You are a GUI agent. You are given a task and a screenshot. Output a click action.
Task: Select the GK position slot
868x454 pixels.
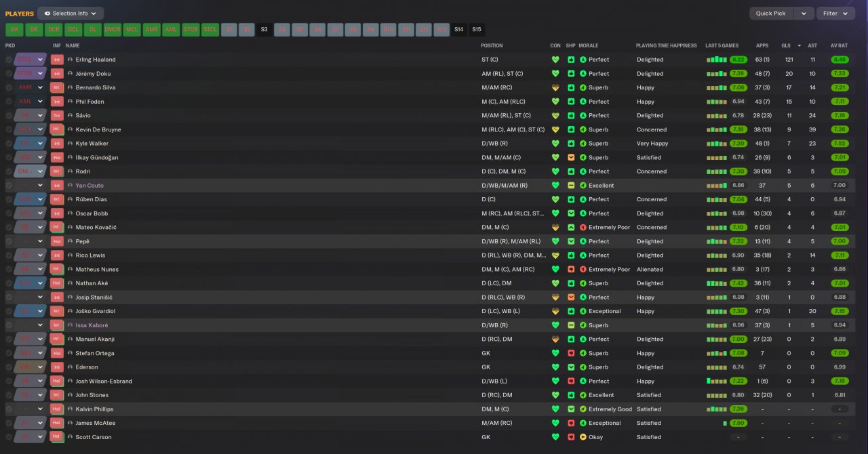click(14, 30)
